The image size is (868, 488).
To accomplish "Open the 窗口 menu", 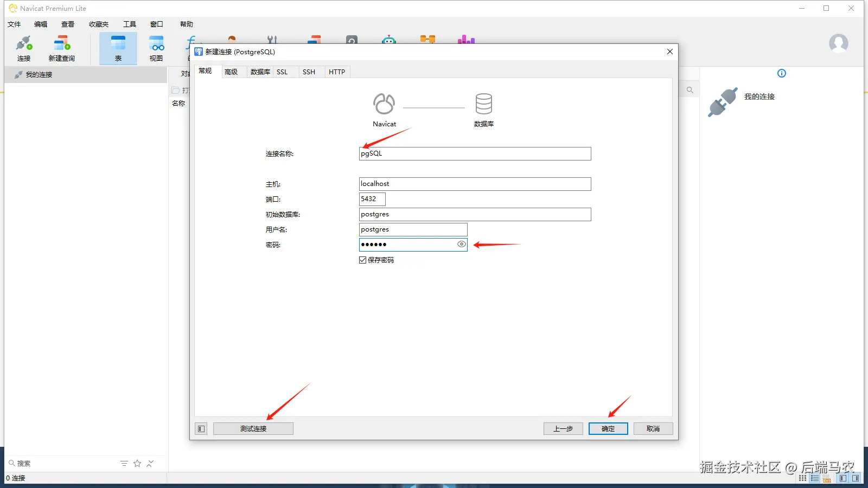I will [x=157, y=24].
